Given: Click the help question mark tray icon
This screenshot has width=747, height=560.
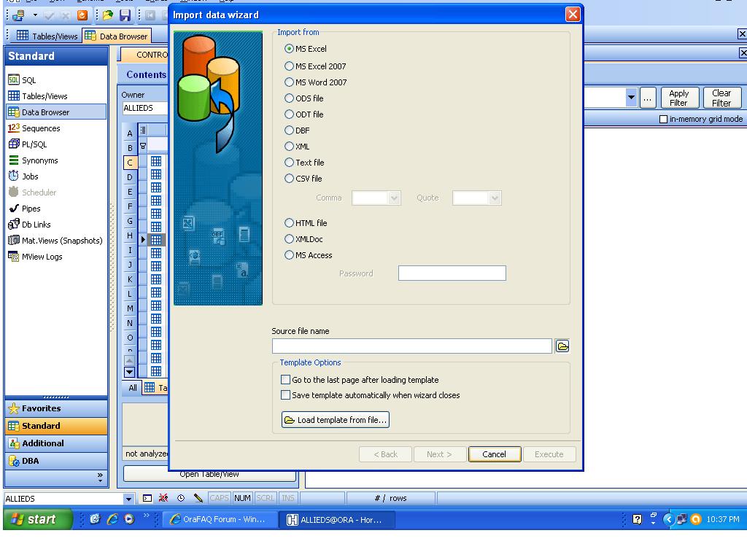Looking at the screenshot, I should pos(637,519).
